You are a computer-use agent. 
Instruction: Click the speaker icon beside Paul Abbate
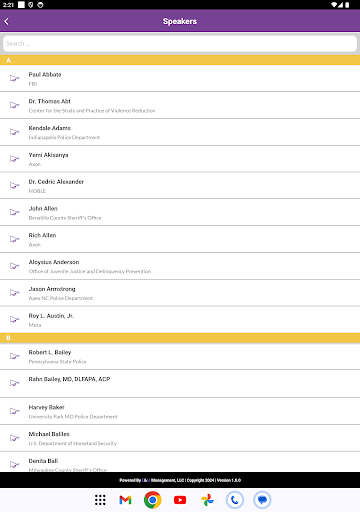click(14, 78)
